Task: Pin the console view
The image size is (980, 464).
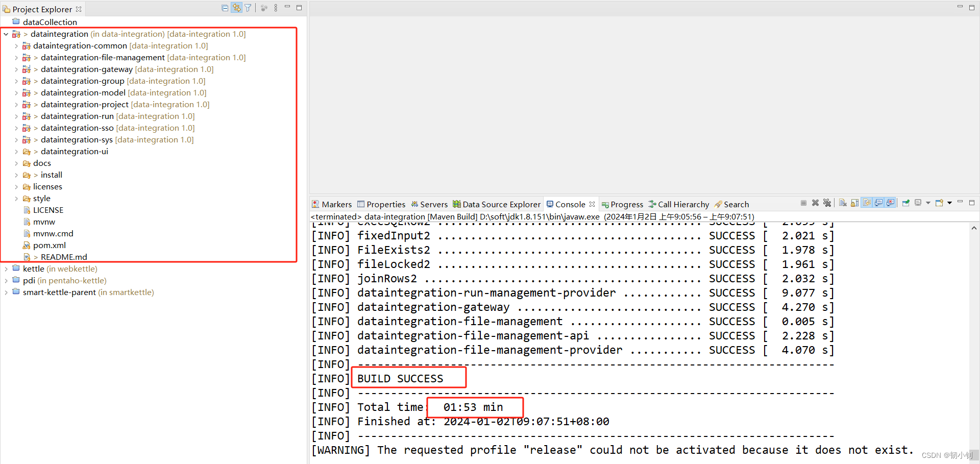Action: (906, 203)
